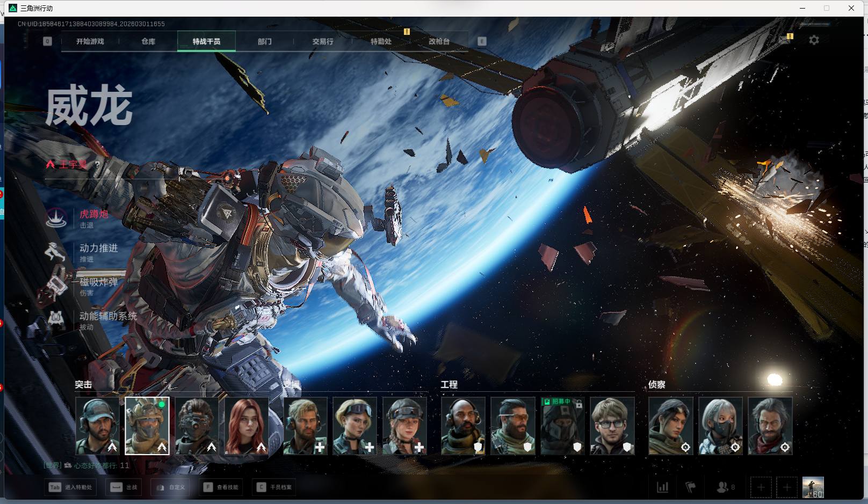This screenshot has height=504, width=868.
Task: Go to the 开始游戏 tab
Action: pyautogui.click(x=90, y=41)
